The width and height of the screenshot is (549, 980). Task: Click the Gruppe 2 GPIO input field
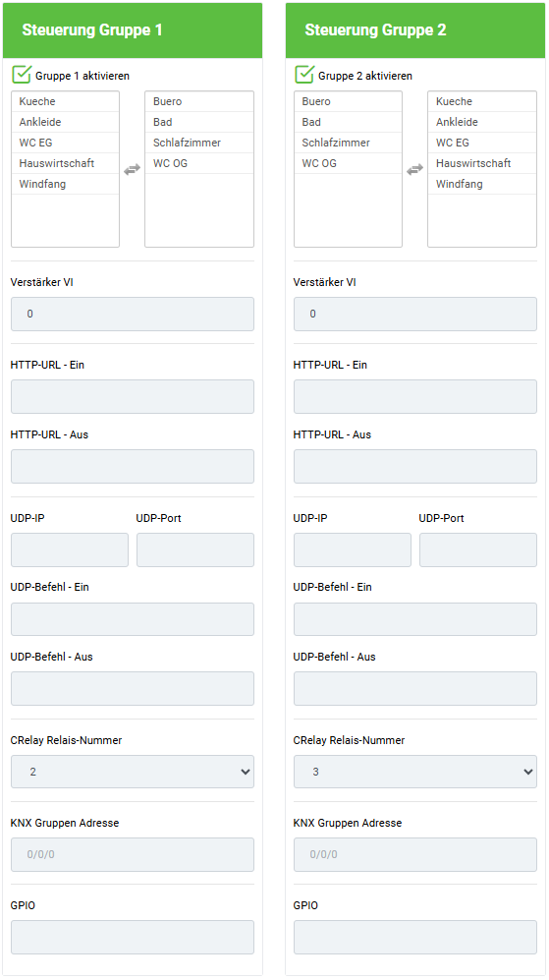pyautogui.click(x=415, y=937)
